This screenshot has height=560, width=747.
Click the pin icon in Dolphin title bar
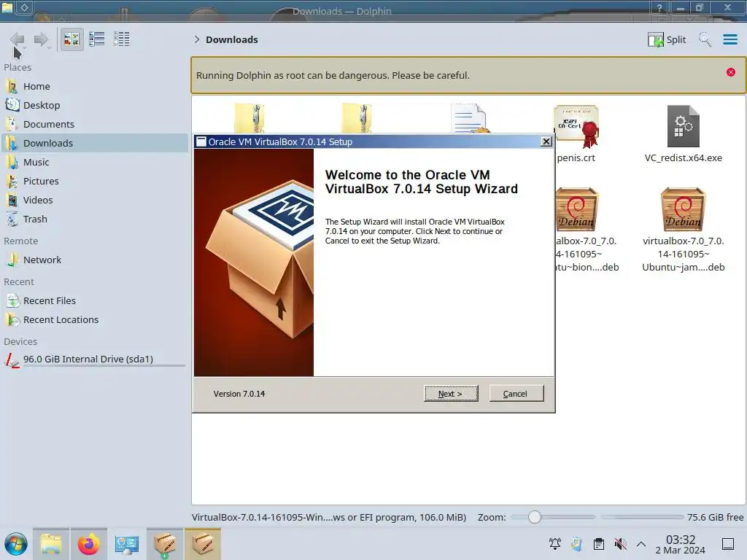[25, 7]
